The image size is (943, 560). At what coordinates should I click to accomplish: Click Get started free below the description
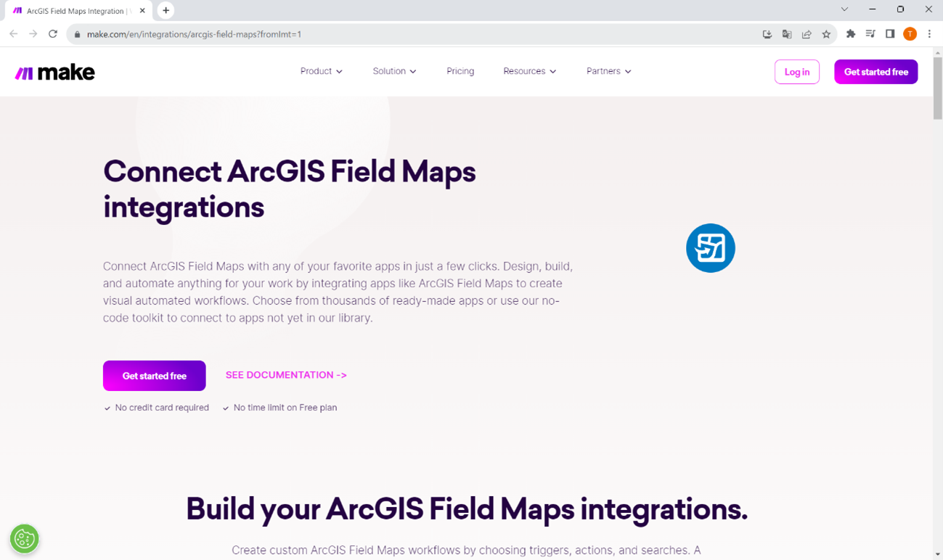click(x=155, y=376)
